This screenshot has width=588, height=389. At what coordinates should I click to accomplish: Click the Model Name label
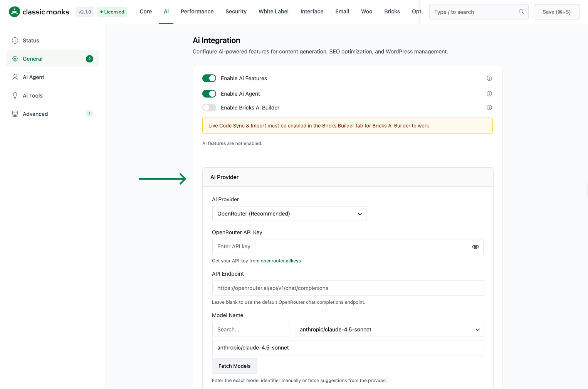[x=227, y=315]
